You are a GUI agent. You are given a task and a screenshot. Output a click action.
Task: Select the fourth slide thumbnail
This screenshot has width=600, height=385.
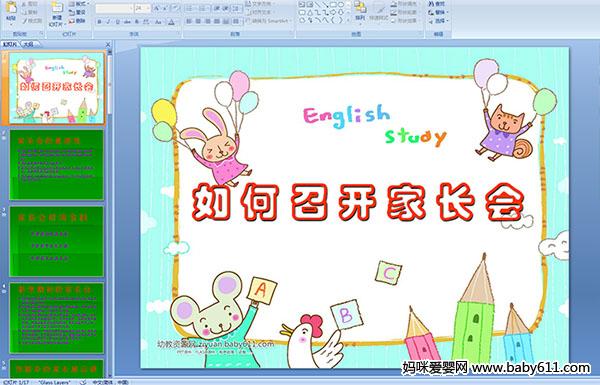click(x=57, y=318)
